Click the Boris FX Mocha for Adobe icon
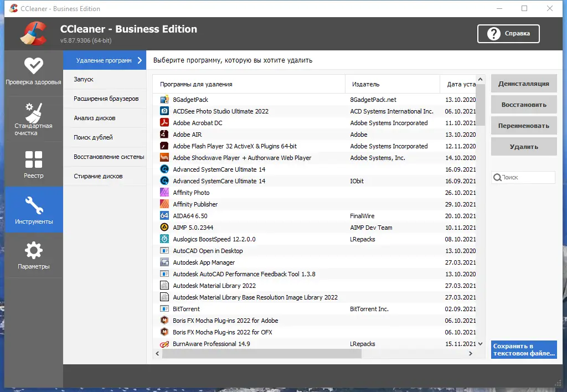The width and height of the screenshot is (567, 392). click(164, 321)
